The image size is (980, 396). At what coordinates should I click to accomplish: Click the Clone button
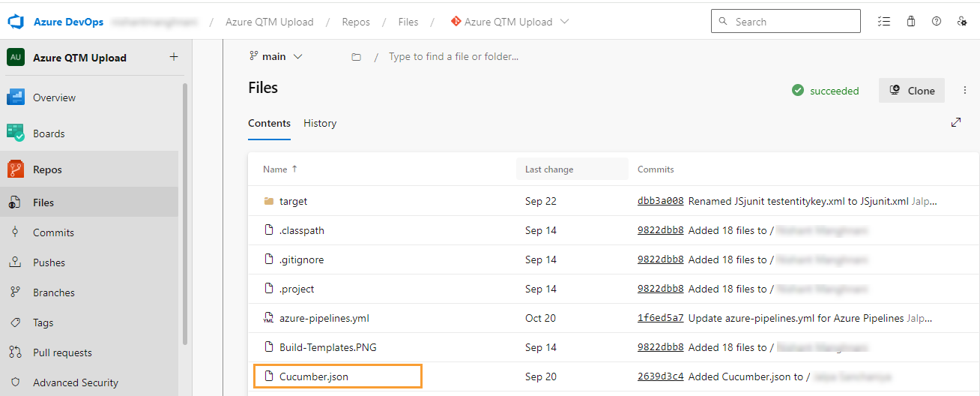click(x=912, y=91)
